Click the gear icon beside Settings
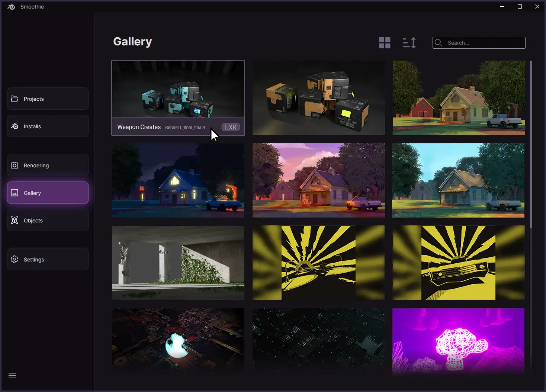 tap(15, 259)
